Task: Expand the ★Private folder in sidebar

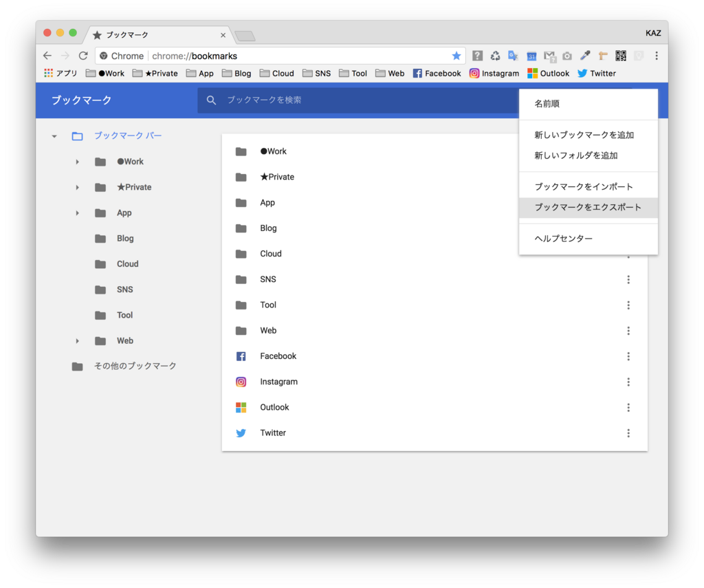Action: [77, 187]
